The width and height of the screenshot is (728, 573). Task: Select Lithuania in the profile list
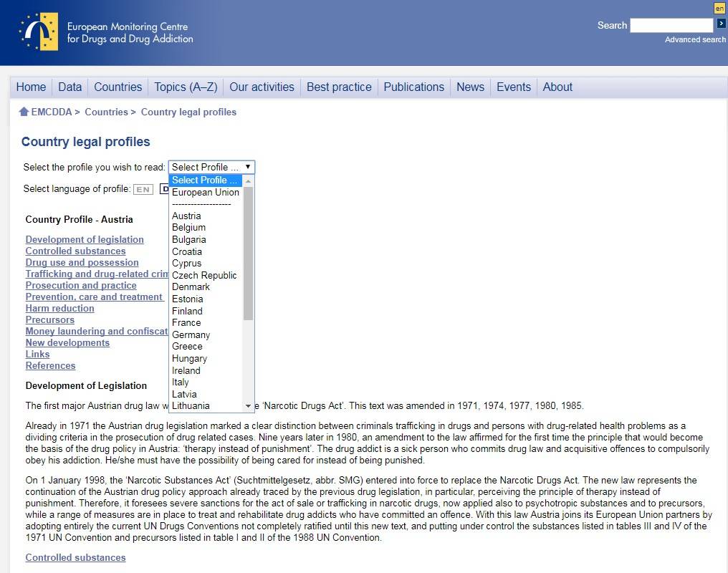(206, 405)
